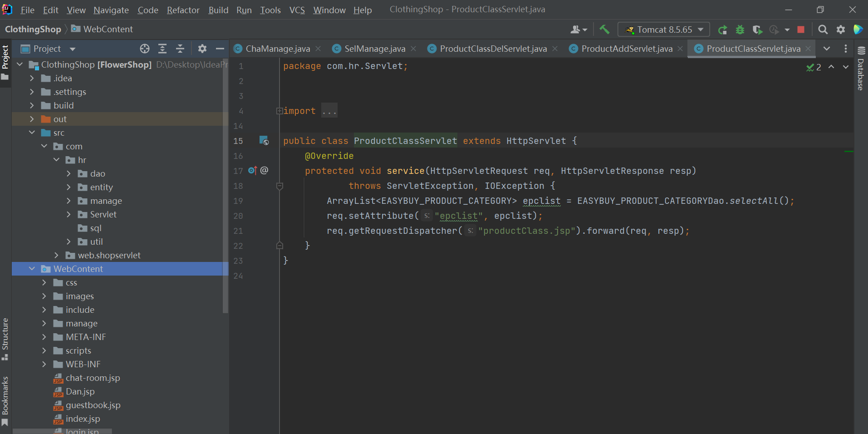
Task: Click the selectAll method call on line 19
Action: click(x=754, y=201)
